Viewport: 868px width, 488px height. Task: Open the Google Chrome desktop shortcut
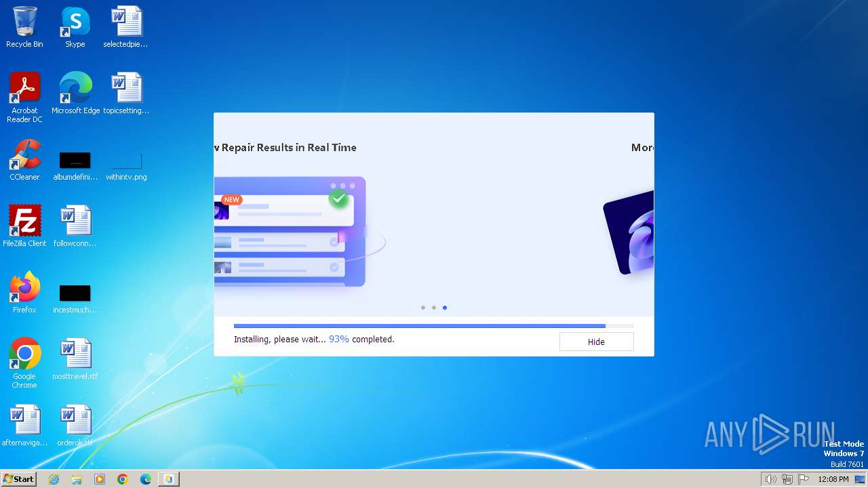pos(24,363)
